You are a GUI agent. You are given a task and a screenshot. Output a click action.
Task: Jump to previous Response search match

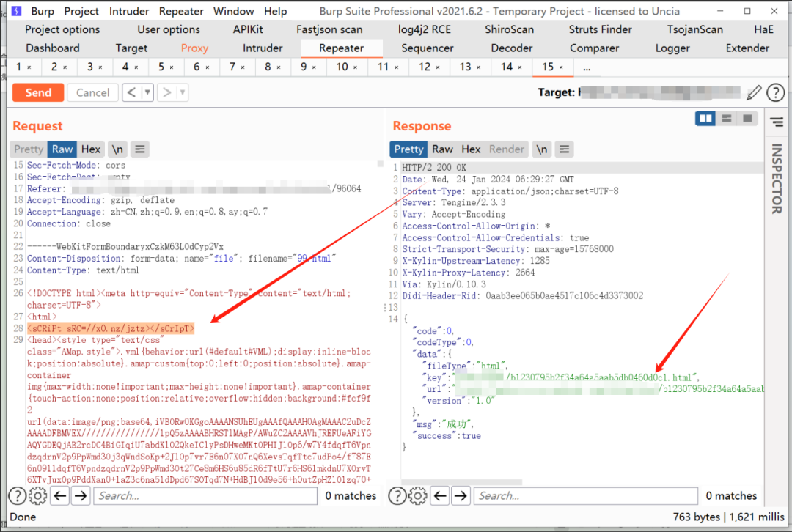point(440,495)
